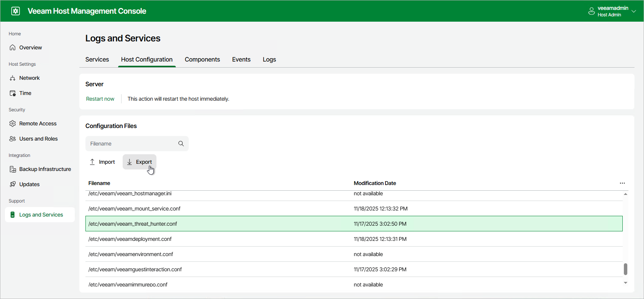The image size is (644, 299).
Task: Click the file list scroll down arrow
Action: click(625, 283)
